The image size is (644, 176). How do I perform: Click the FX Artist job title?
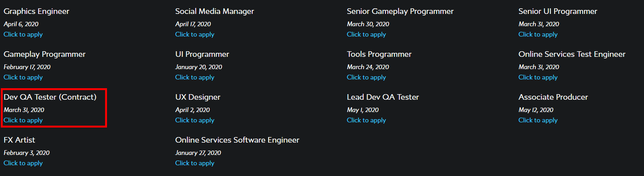tap(19, 140)
